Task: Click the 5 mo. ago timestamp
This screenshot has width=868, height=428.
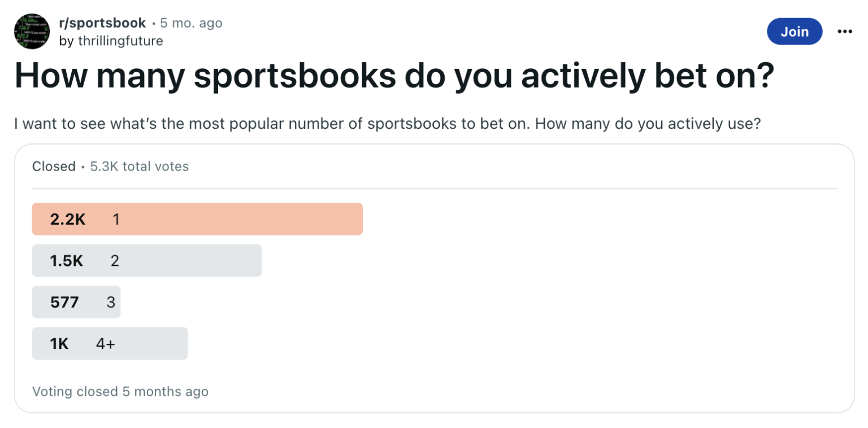Action: pos(191,23)
